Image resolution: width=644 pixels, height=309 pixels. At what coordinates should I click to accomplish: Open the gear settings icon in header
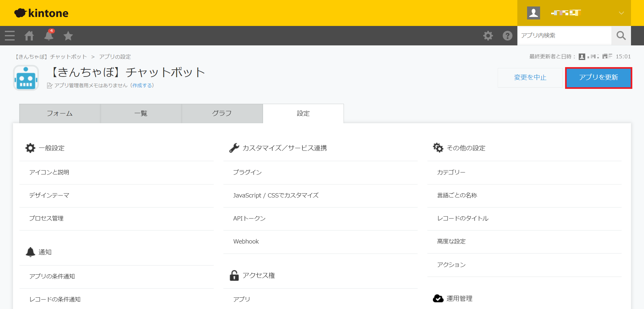click(488, 36)
